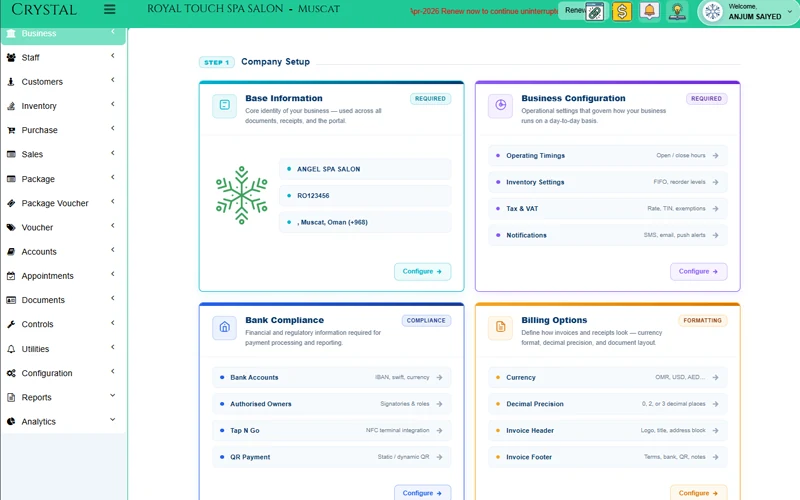Expand the Reports down chevron
Viewport: 800px width, 500px height.
coord(113,395)
